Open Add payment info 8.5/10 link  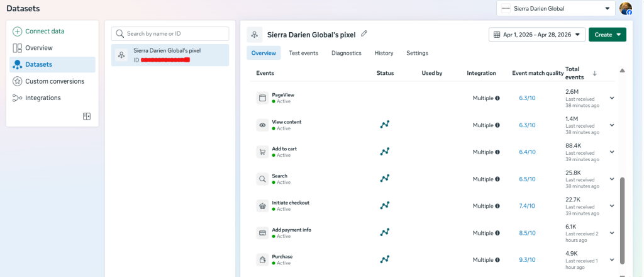(527, 233)
